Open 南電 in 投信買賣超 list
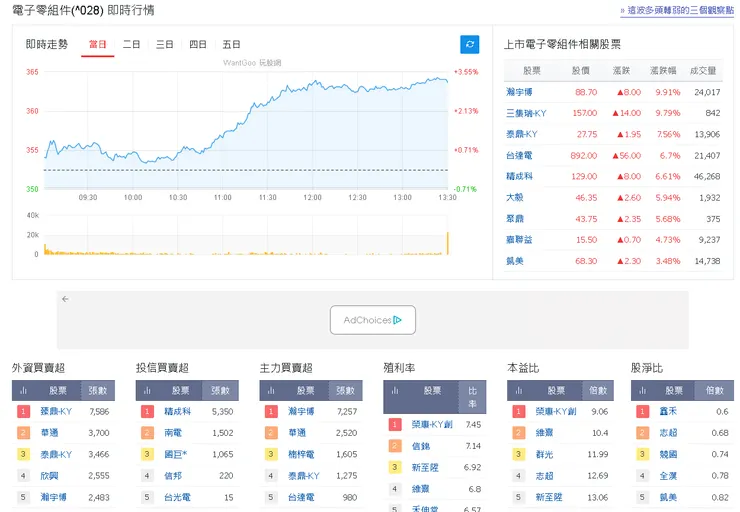Image resolution: width=740 pixels, height=512 pixels. coord(173,433)
